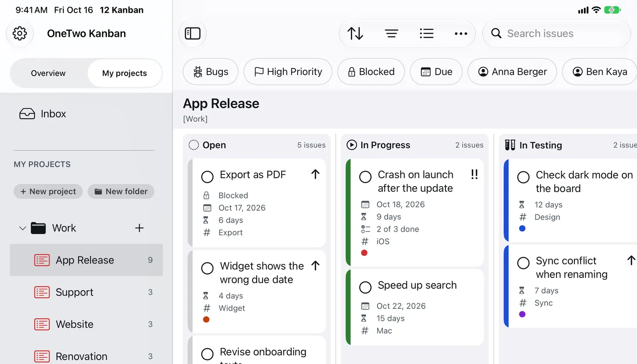This screenshot has height=364, width=637.
Task: Click the red dot on Crash on launch
Action: pyautogui.click(x=364, y=253)
